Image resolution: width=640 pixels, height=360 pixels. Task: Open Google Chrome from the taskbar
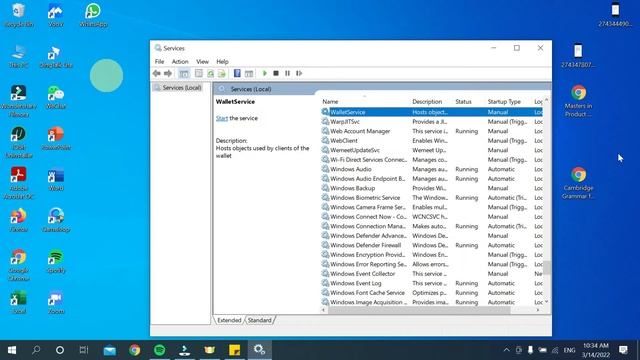(x=135, y=350)
